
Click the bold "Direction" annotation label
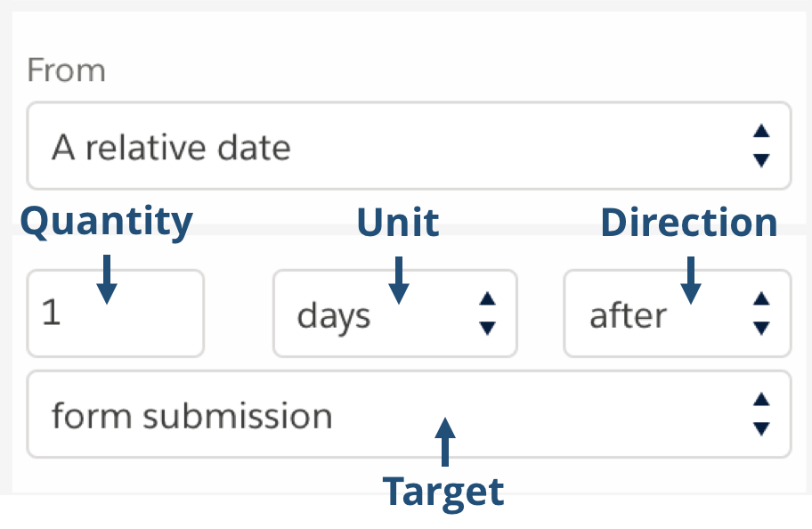coord(689,223)
